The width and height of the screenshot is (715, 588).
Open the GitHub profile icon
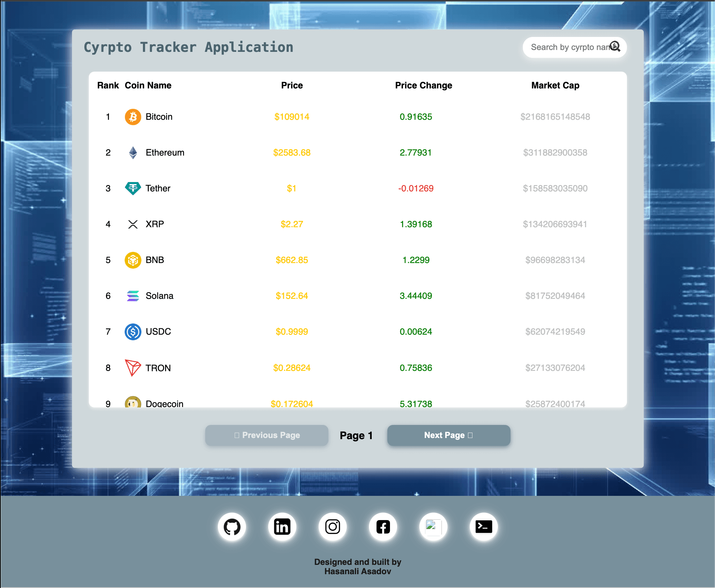[232, 527]
